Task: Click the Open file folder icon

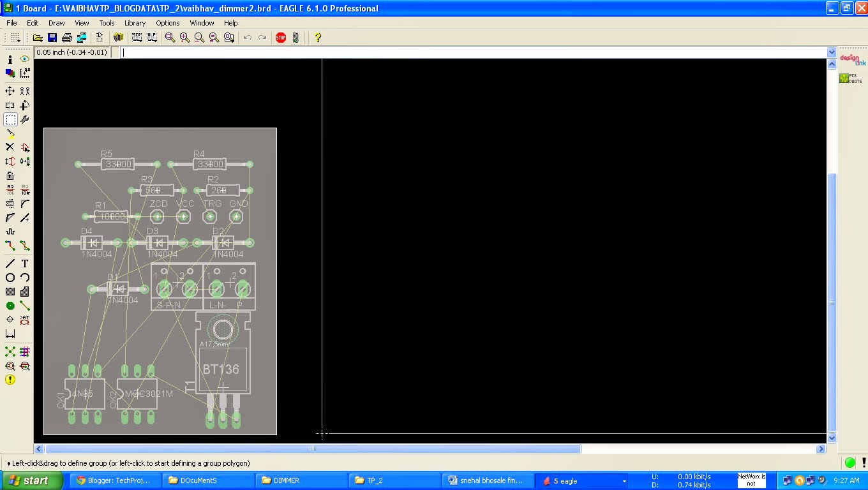Action: (38, 38)
